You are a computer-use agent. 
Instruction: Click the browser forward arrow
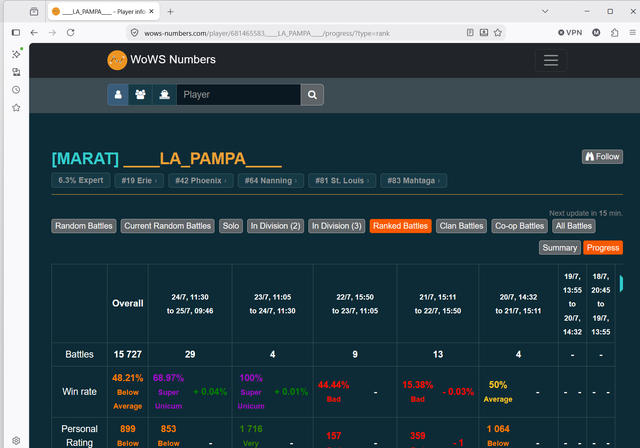[x=52, y=33]
